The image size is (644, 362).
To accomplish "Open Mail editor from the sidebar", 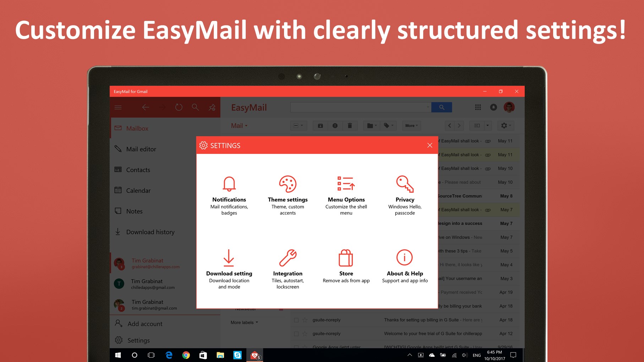I will [165, 149].
